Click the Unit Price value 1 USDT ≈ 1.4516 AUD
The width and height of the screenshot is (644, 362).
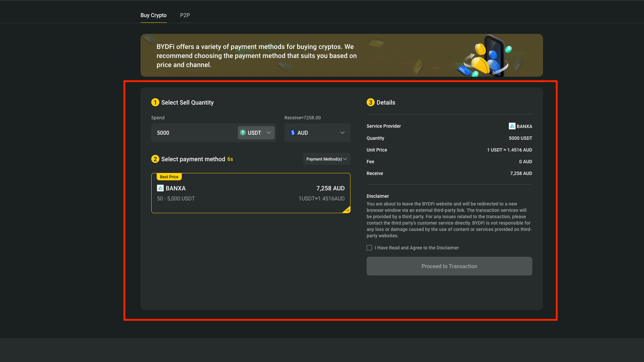509,150
